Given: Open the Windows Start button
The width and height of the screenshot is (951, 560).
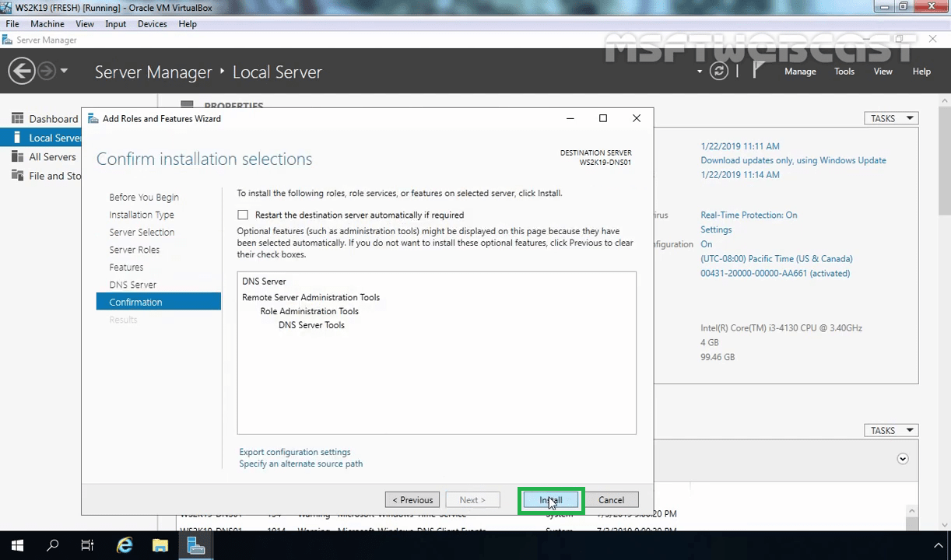Looking at the screenshot, I should tap(17, 546).
